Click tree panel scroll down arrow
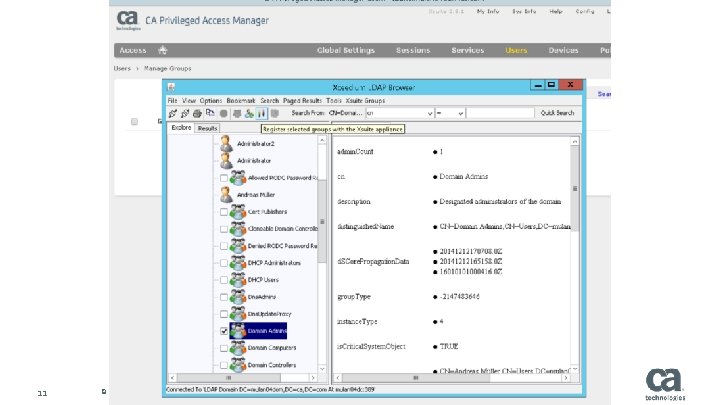Viewport: 720px width, 405px height. click(322, 369)
